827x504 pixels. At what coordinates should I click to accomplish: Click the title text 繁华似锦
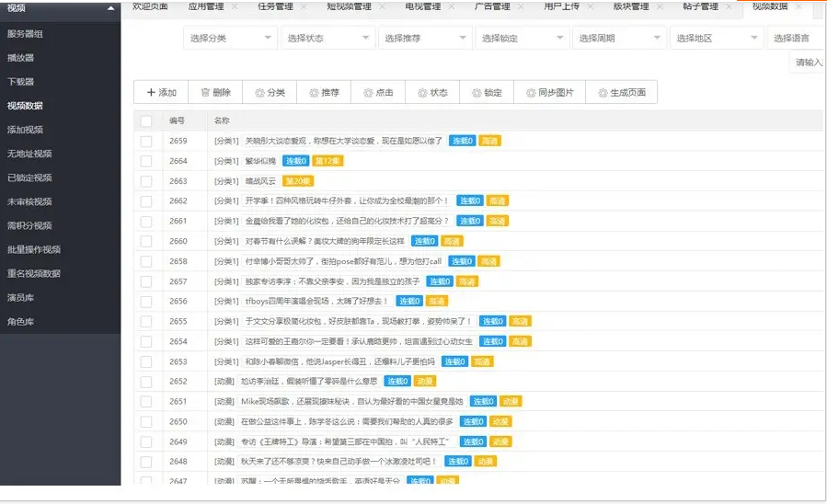260,161
